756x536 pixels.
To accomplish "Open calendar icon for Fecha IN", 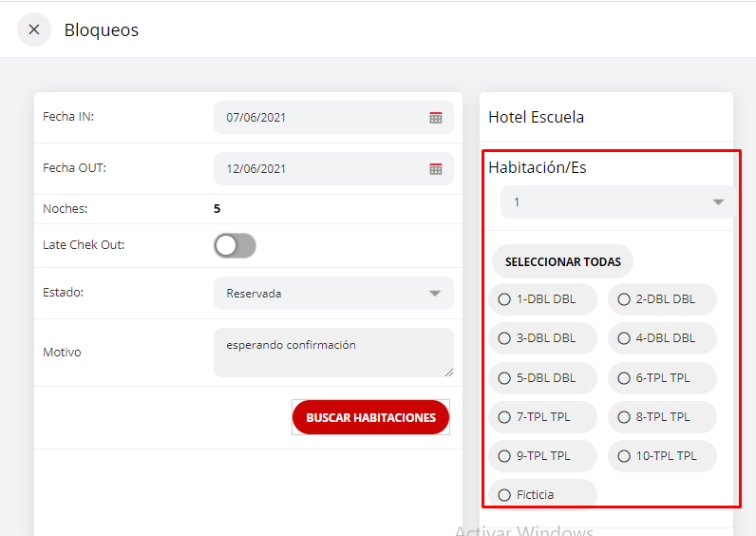I will (436, 118).
